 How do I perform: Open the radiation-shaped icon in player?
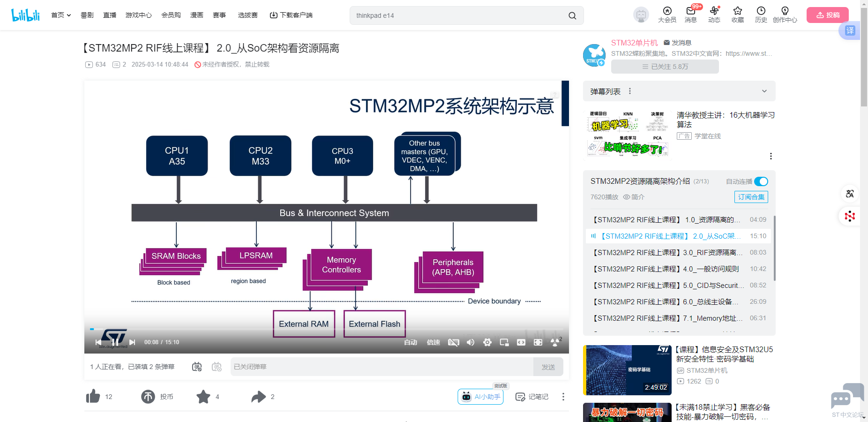coord(555,342)
